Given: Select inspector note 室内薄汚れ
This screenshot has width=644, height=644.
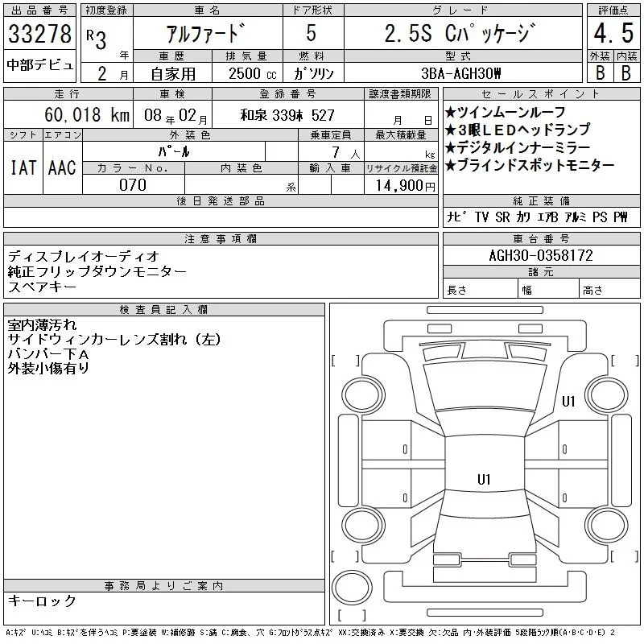Looking at the screenshot, I should click(42, 325).
